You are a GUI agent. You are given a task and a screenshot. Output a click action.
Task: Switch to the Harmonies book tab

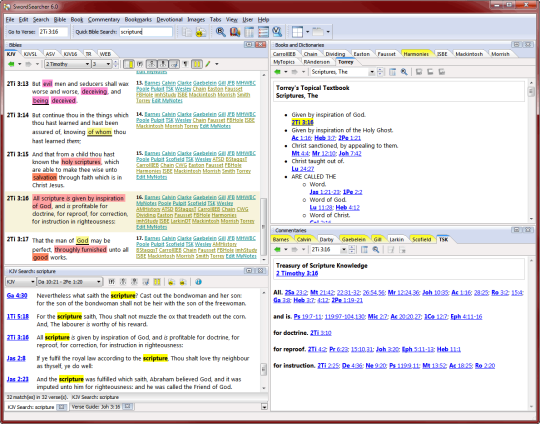point(416,54)
